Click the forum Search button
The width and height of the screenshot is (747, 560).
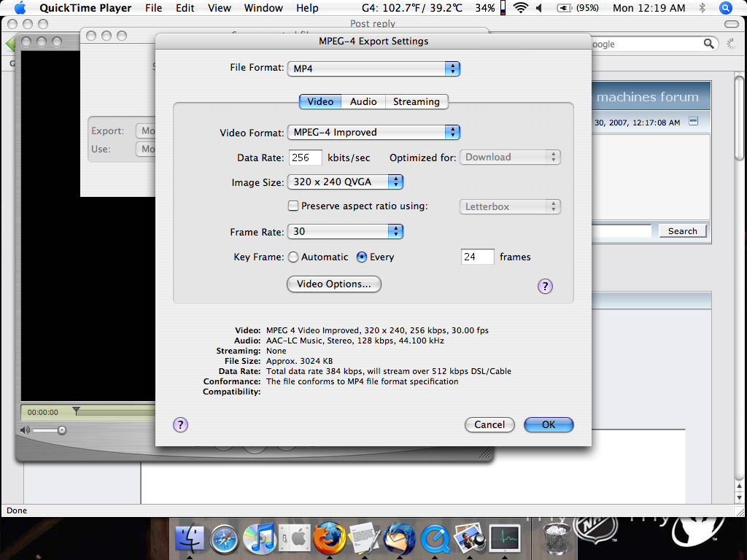point(682,231)
